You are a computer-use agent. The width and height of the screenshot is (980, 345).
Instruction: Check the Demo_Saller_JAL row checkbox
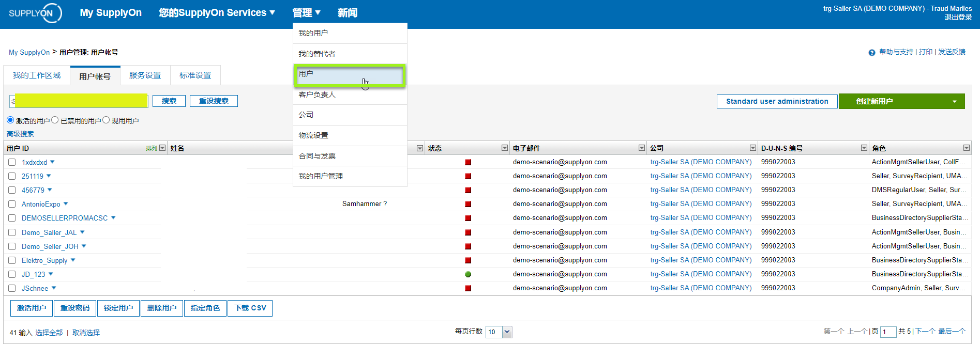pyautogui.click(x=12, y=232)
